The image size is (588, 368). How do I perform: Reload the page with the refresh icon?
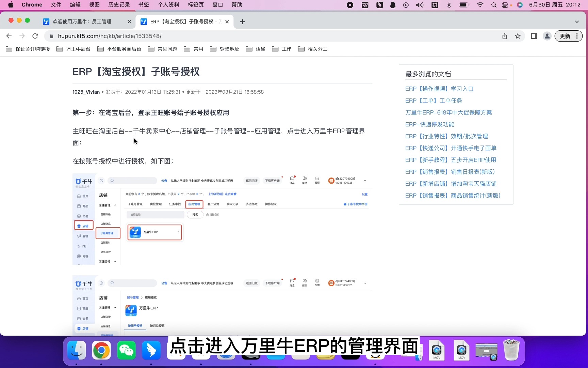35,36
